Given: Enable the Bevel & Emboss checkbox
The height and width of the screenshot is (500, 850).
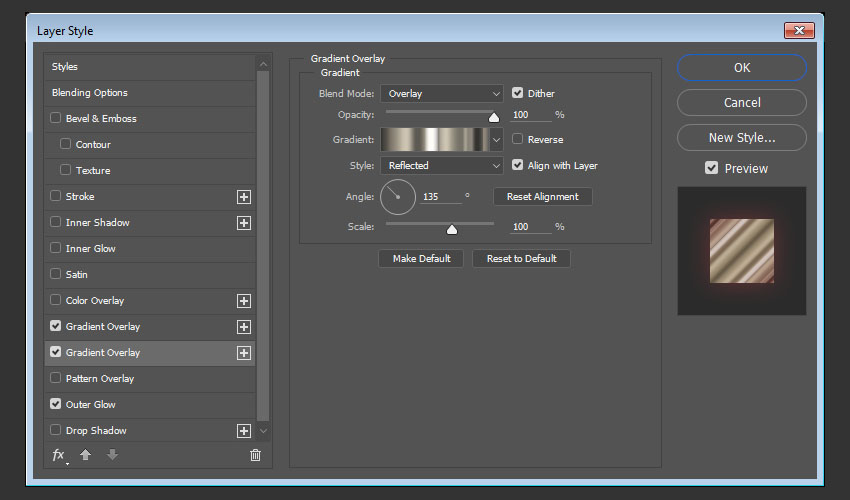Looking at the screenshot, I should coord(55,118).
